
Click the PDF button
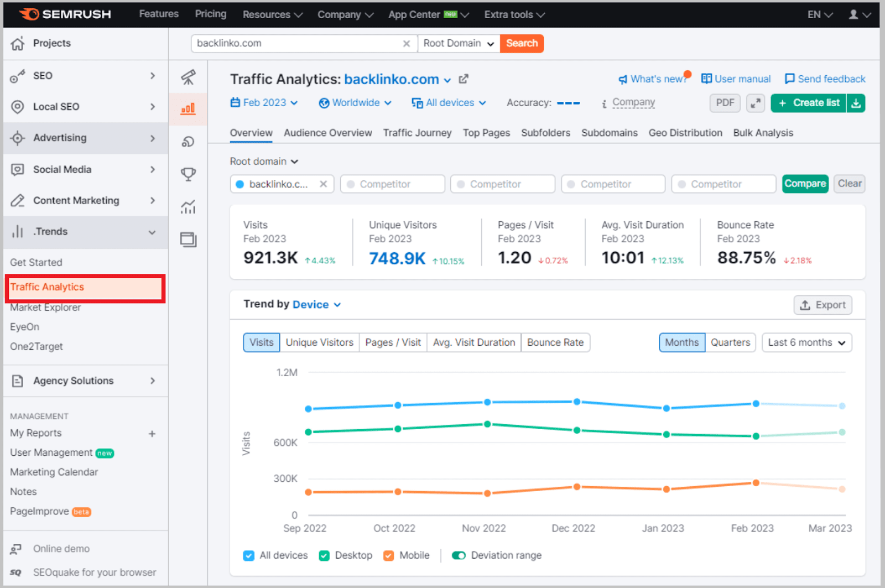pos(725,103)
